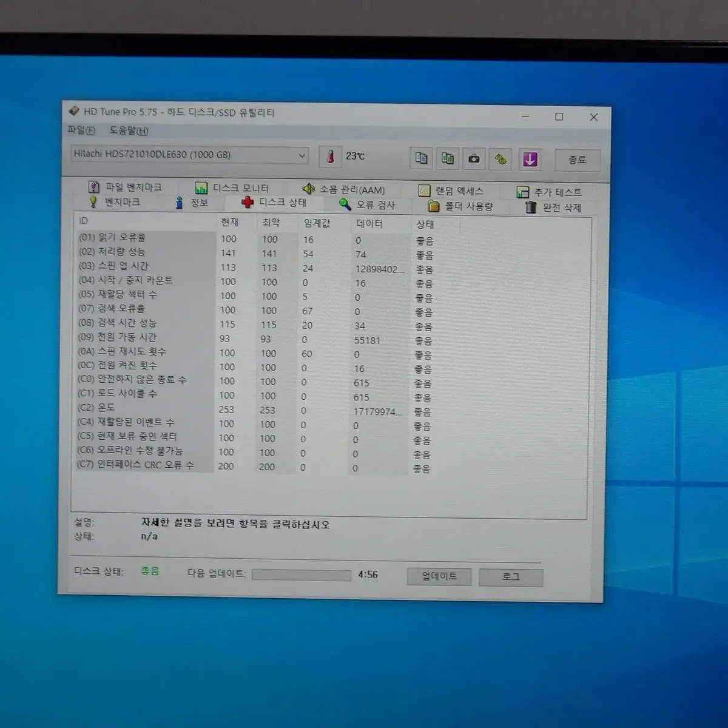Click the copy text to clipboard icon
The height and width of the screenshot is (728, 728).
click(421, 158)
